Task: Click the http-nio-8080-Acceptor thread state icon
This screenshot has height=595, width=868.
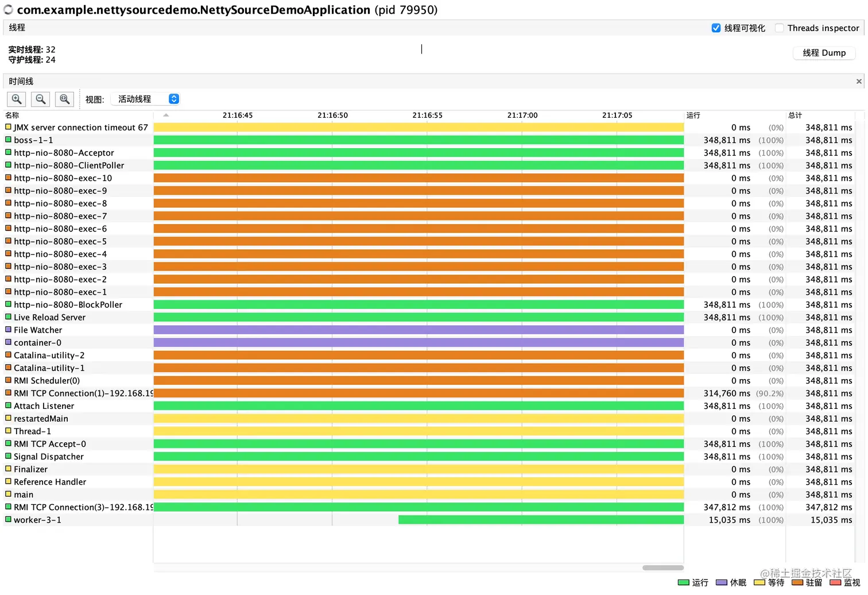Action: click(x=8, y=152)
